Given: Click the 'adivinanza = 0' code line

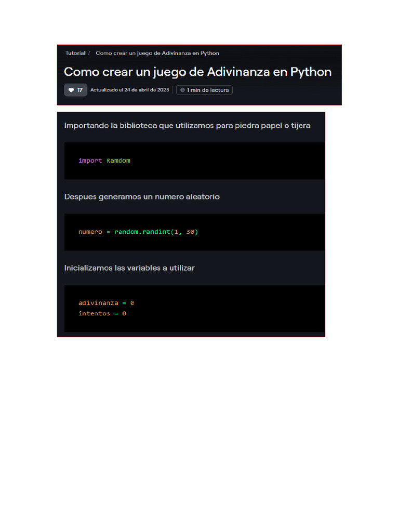Looking at the screenshot, I should (106, 303).
